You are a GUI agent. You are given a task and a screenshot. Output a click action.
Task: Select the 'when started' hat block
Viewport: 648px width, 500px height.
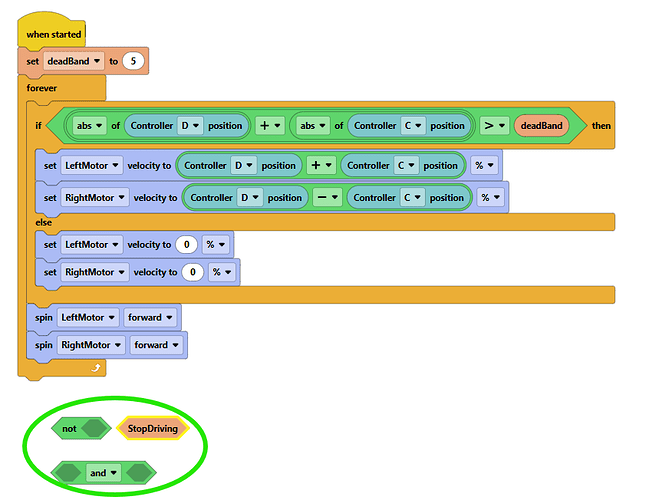[x=52, y=33]
